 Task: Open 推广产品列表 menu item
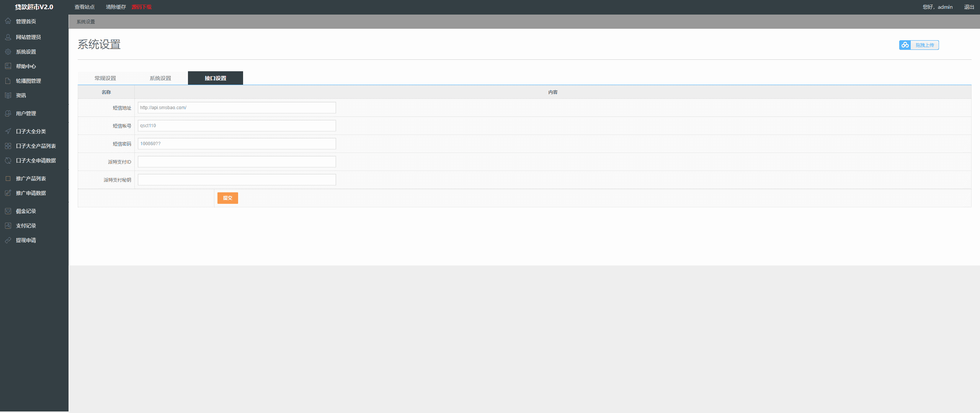click(x=31, y=179)
